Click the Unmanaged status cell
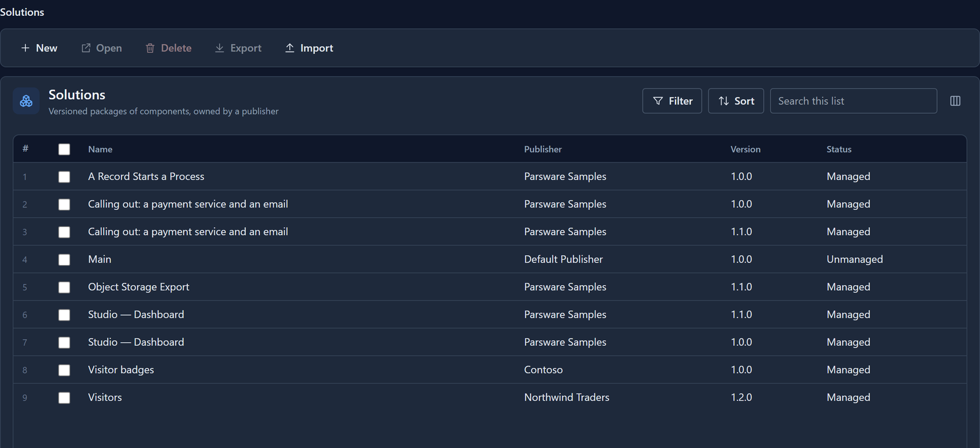This screenshot has width=980, height=448. (x=855, y=259)
